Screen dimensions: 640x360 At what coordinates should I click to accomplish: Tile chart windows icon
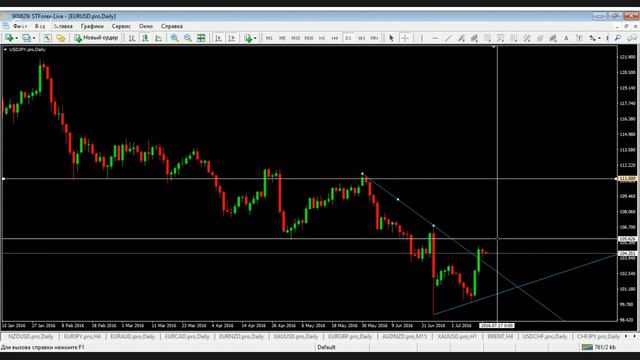(201, 38)
